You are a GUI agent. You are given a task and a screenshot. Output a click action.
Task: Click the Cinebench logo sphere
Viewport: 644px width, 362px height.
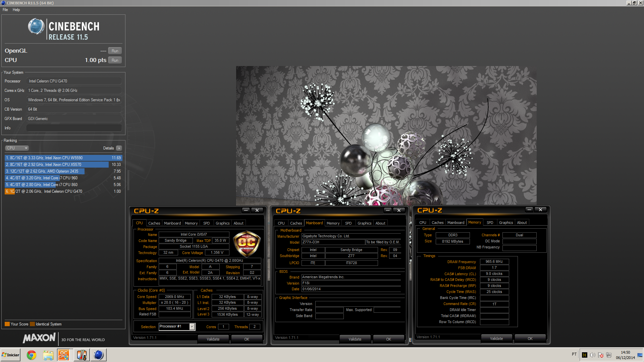[36, 26]
